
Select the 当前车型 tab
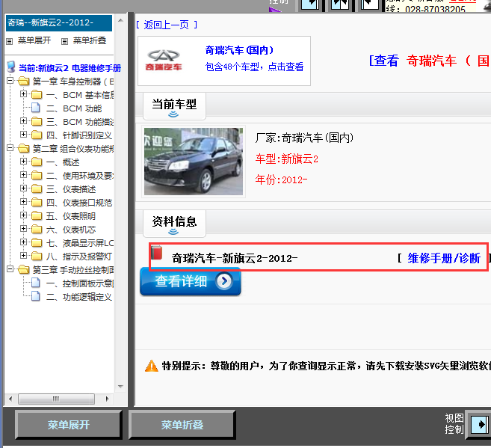174,106
